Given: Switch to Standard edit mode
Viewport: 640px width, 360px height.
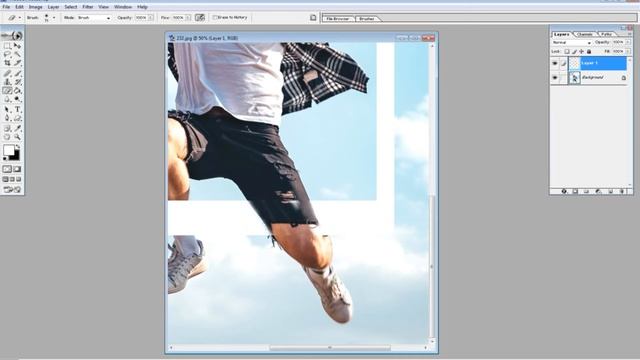Looking at the screenshot, I should [7, 169].
